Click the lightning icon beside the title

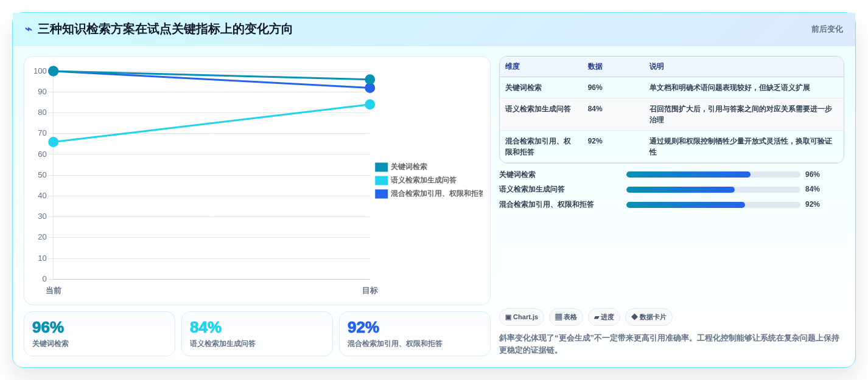(x=29, y=29)
